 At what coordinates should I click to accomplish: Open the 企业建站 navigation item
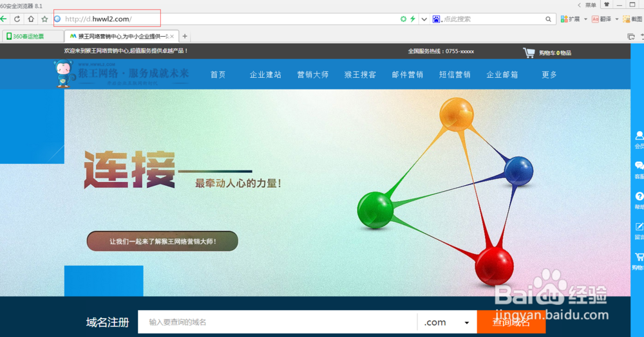point(265,75)
